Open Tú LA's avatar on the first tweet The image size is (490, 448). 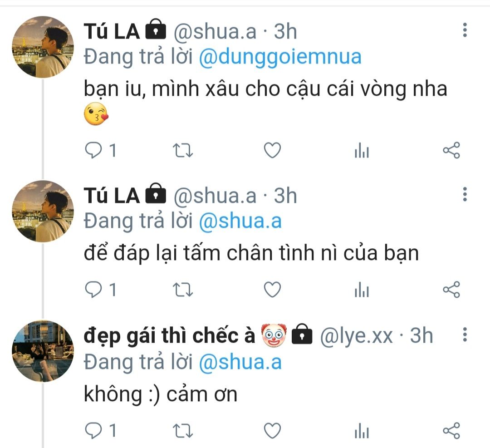click(x=42, y=47)
